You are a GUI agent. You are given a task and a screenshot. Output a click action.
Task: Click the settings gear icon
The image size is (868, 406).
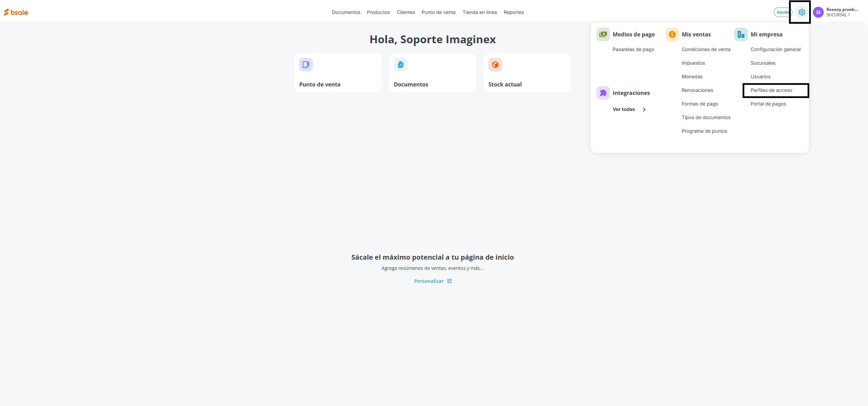click(x=802, y=12)
